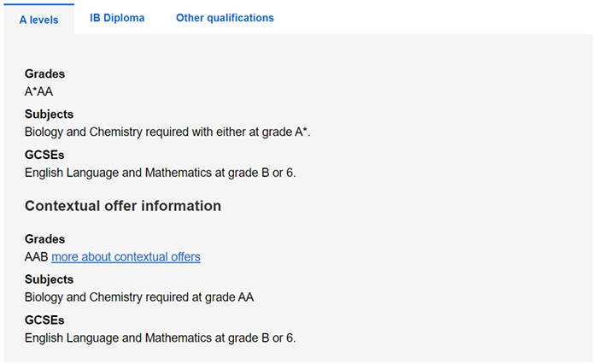This screenshot has height=364, width=598.
Task: Click the first Subjects heading
Action: point(49,114)
